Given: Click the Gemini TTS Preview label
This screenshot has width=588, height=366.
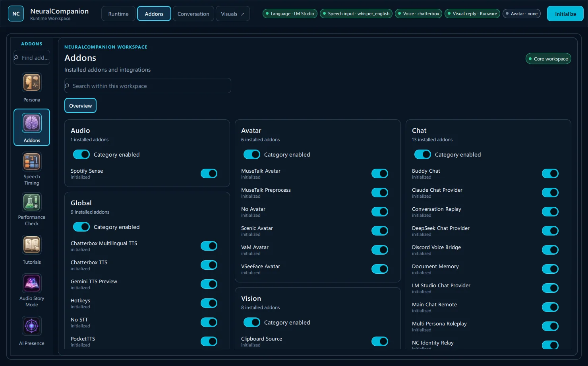Looking at the screenshot, I should [x=94, y=281].
